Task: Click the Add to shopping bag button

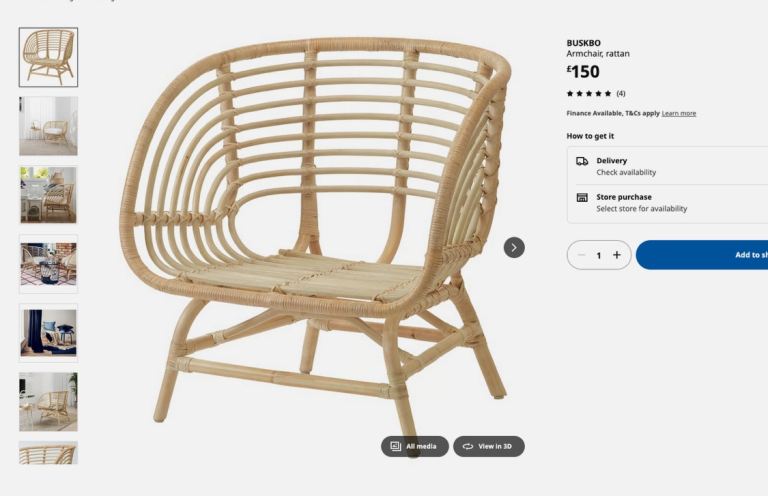Action: pos(702,255)
